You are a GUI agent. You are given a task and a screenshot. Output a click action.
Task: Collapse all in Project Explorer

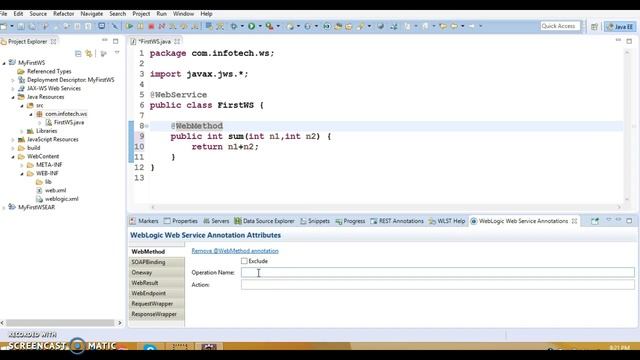[x=78, y=53]
